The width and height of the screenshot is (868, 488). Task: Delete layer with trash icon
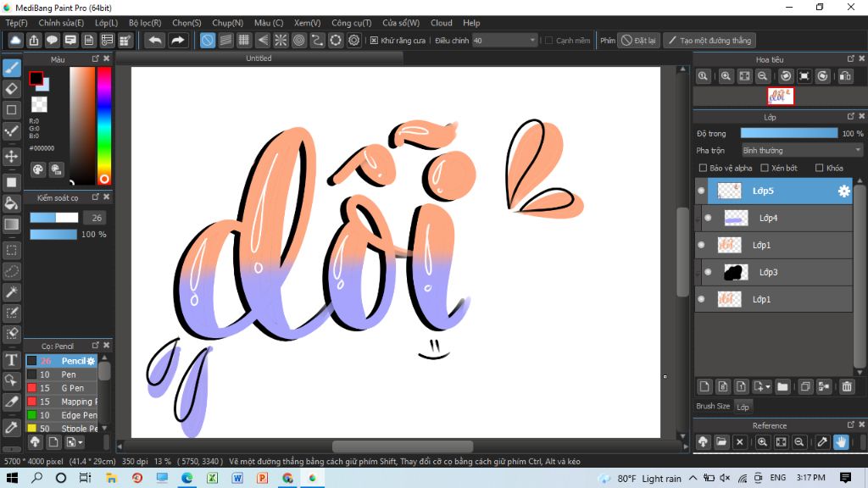tap(847, 386)
